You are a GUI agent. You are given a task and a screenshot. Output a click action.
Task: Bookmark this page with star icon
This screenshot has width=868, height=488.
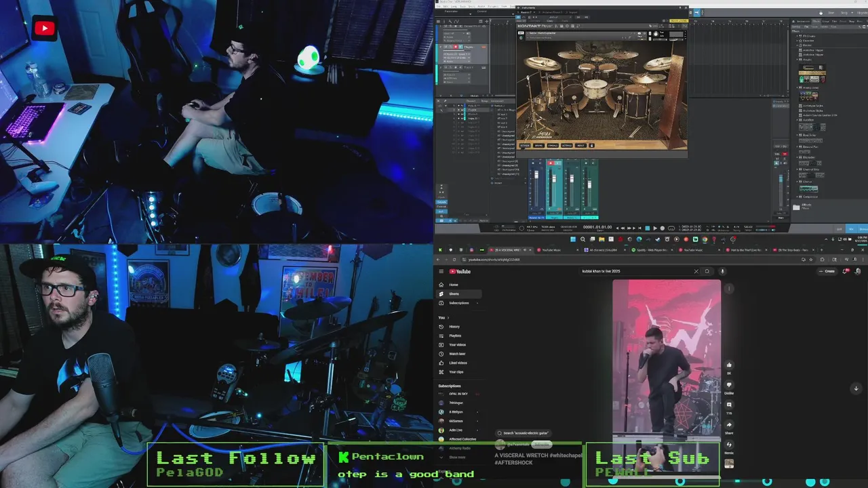tap(811, 260)
